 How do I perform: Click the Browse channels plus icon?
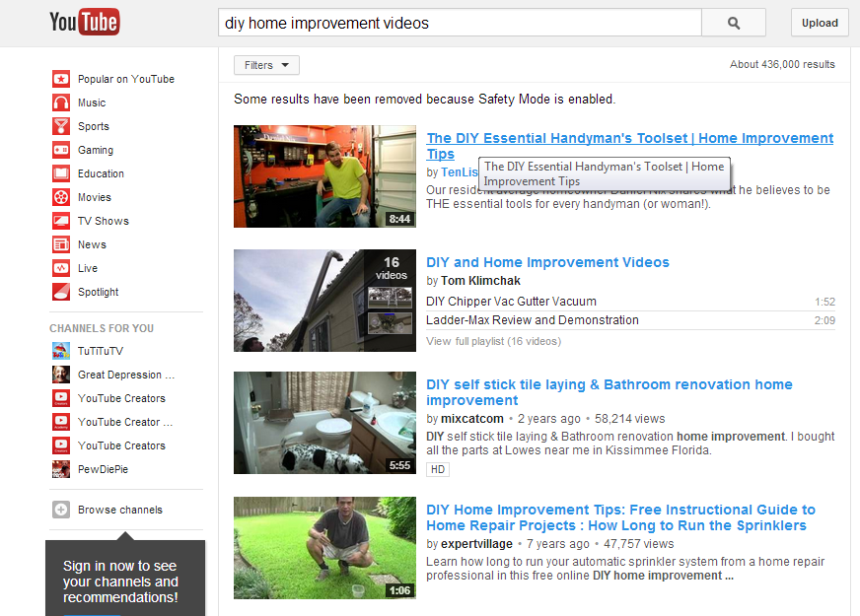61,510
